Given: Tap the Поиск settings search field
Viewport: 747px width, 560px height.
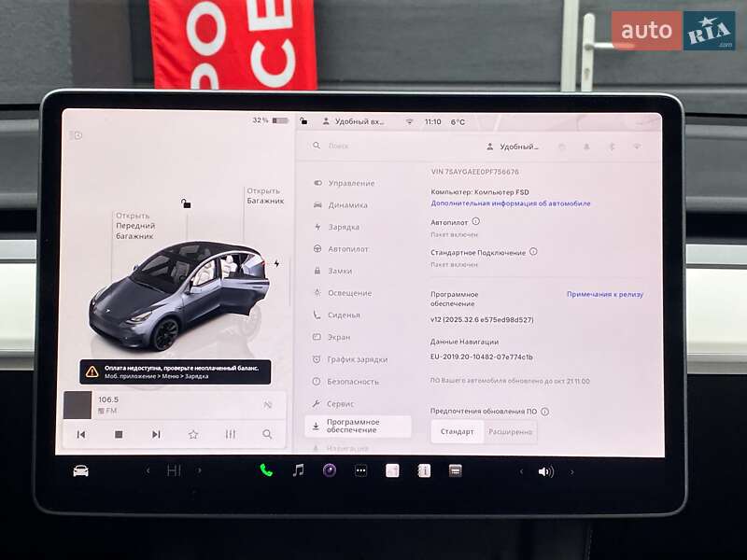Looking at the screenshot, I should point(373,147).
